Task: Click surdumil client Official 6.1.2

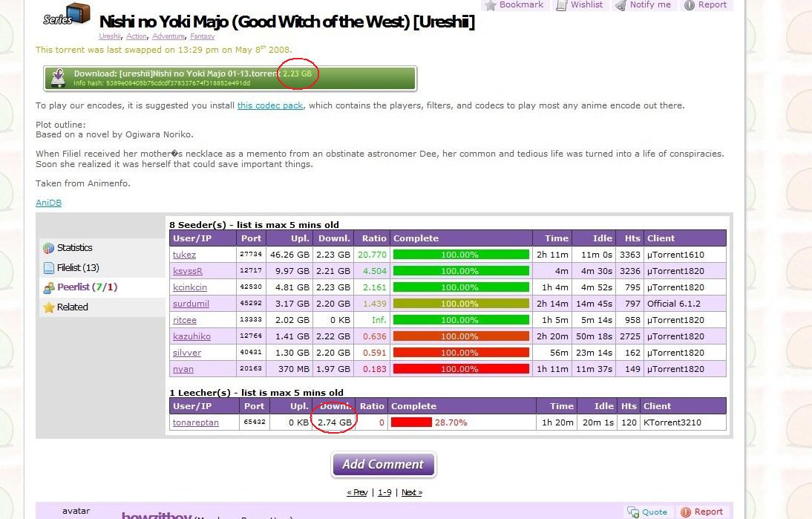Action: click(674, 304)
